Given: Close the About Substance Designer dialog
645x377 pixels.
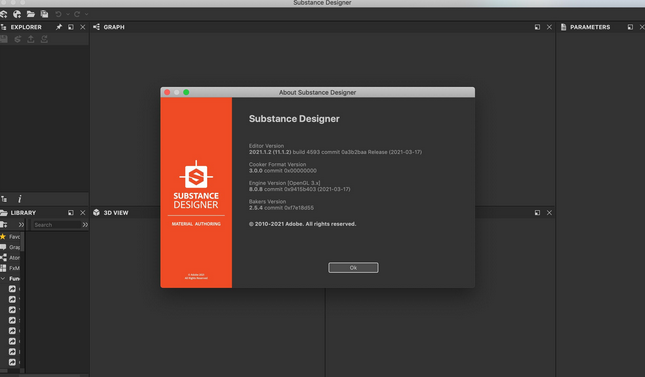Looking at the screenshot, I should [167, 92].
